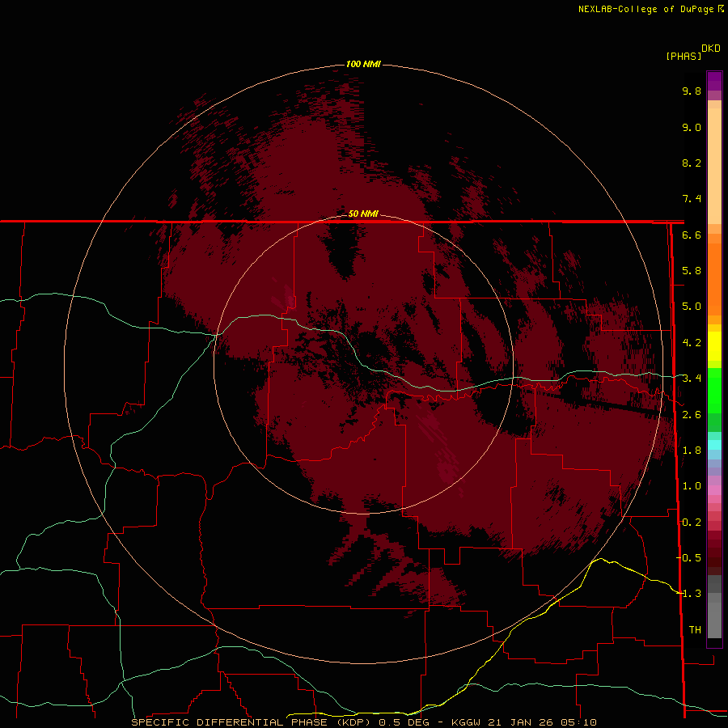Click the 100 NMI range ring label
The height and width of the screenshot is (728, 728).
pos(363,64)
